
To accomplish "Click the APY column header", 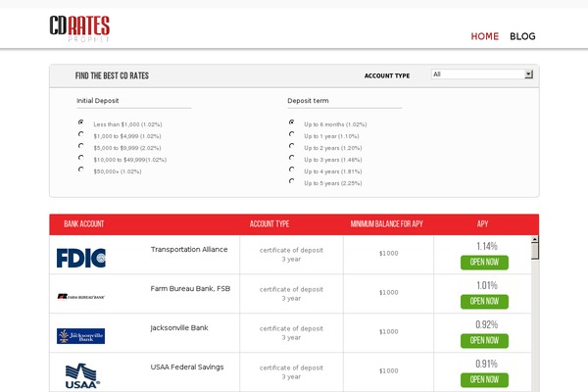I will pos(482,224).
